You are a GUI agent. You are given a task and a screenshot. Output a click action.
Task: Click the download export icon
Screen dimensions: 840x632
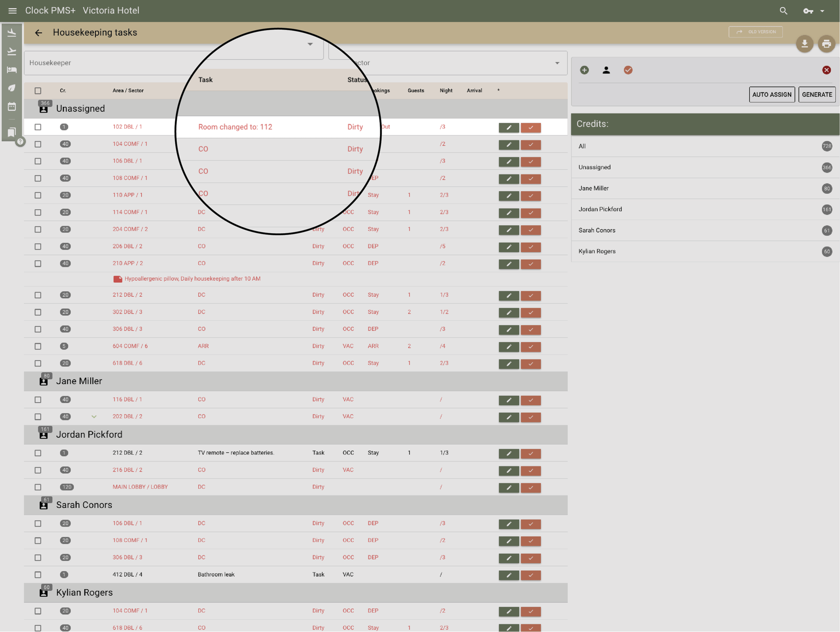click(804, 44)
